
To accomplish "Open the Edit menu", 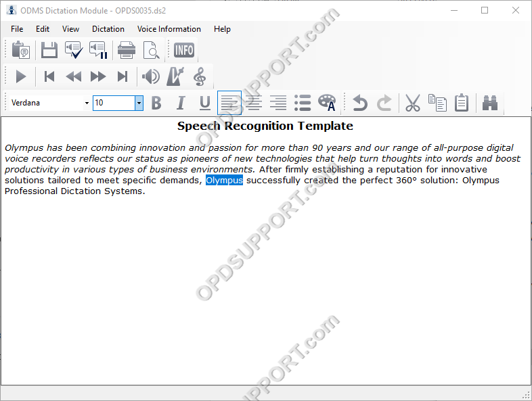I will [x=43, y=29].
